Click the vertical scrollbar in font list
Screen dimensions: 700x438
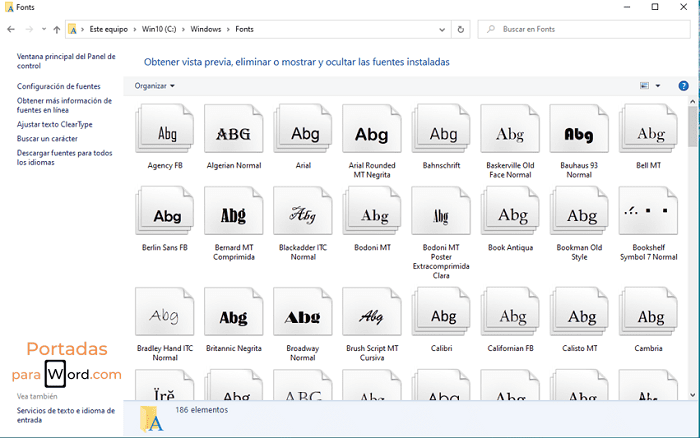pyautogui.click(x=692, y=125)
